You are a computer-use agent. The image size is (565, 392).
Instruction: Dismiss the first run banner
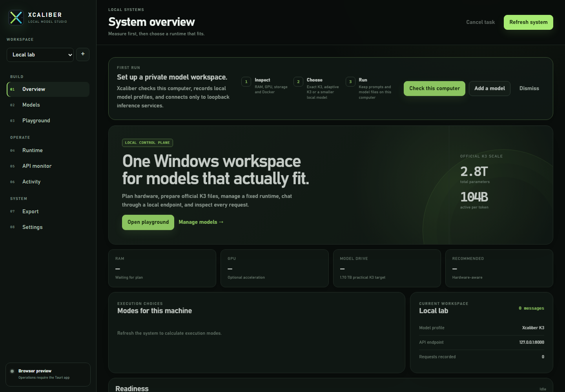[x=529, y=89]
